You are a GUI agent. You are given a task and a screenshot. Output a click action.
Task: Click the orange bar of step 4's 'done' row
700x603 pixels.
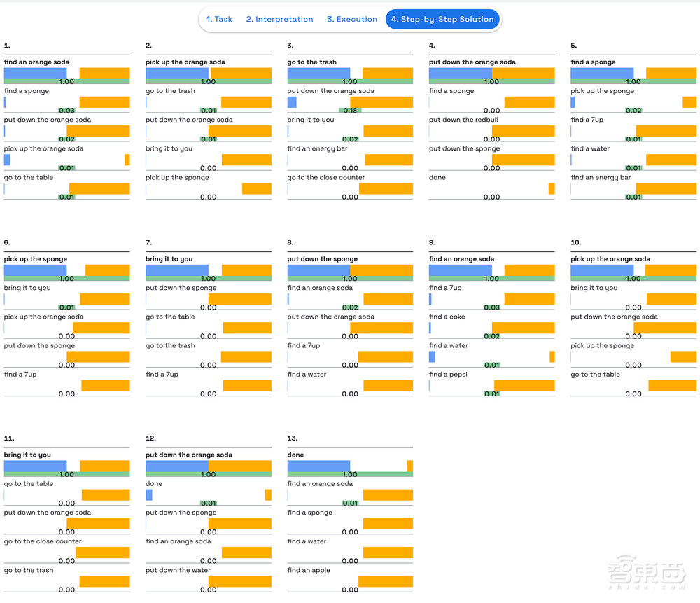[552, 188]
